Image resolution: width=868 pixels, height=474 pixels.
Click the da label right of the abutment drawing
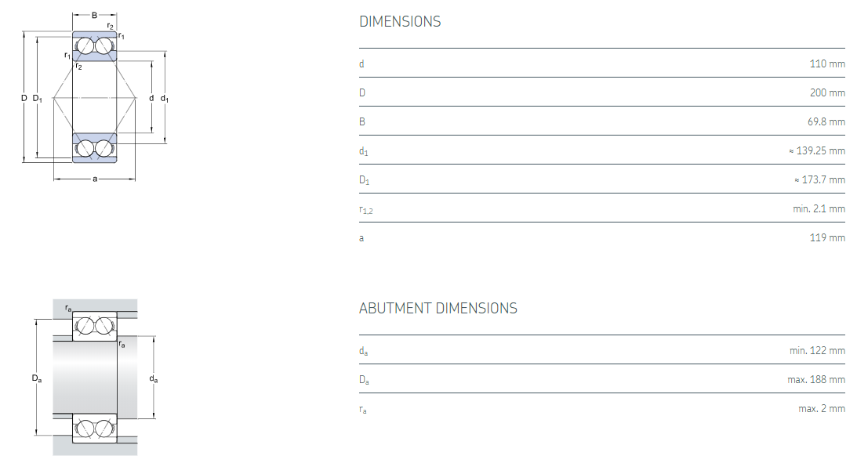pos(153,379)
